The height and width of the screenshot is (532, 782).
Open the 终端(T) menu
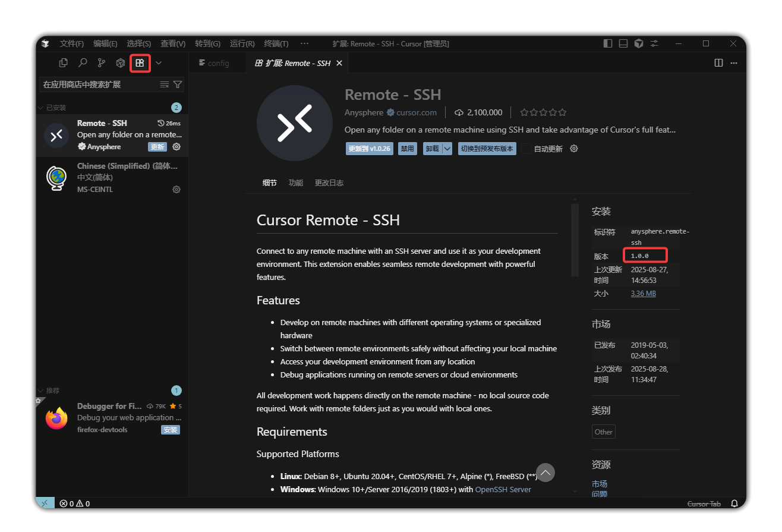tap(276, 43)
